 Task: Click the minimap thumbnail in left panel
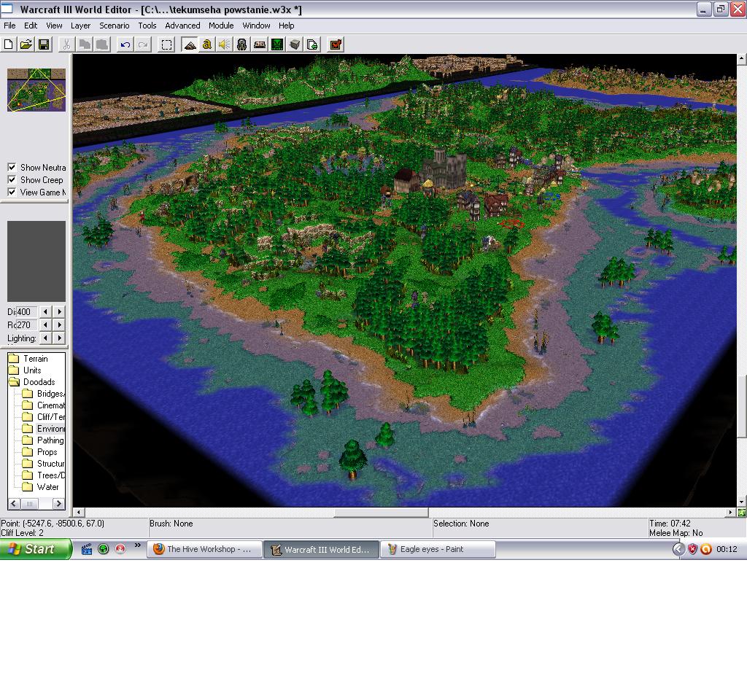pyautogui.click(x=36, y=90)
